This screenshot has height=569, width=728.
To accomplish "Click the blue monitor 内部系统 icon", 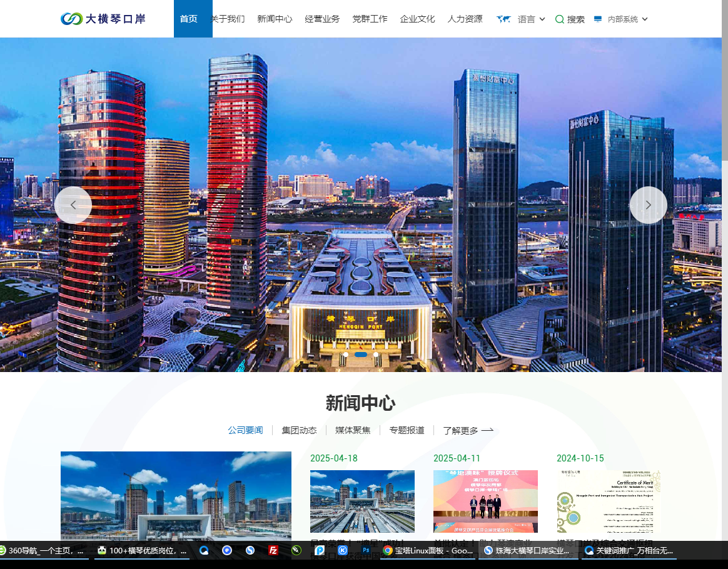I will pos(598,19).
